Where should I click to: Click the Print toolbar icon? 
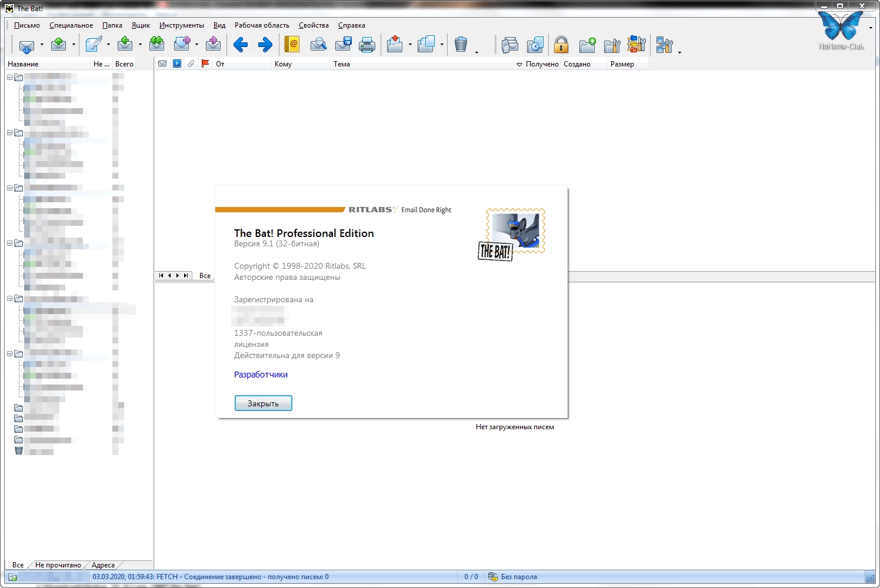pos(367,44)
